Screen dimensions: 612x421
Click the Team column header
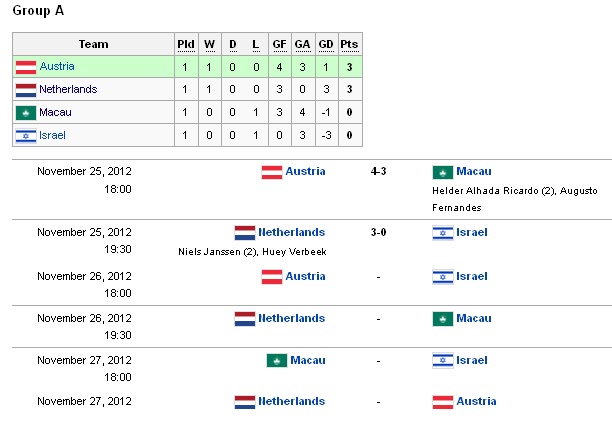pos(93,44)
